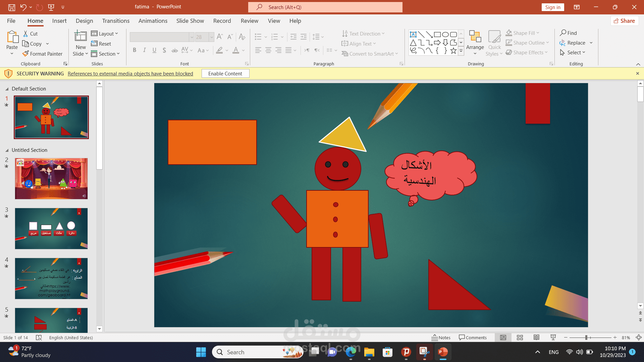Toggle Strikethrough formatting
Screen dimensions: 644x362
tap(174, 50)
